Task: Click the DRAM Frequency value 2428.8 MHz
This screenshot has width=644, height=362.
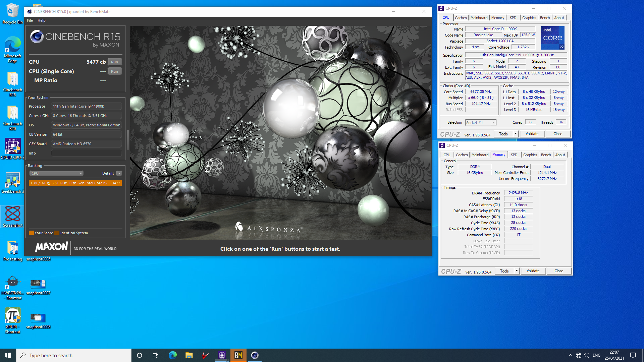Action: pyautogui.click(x=518, y=193)
